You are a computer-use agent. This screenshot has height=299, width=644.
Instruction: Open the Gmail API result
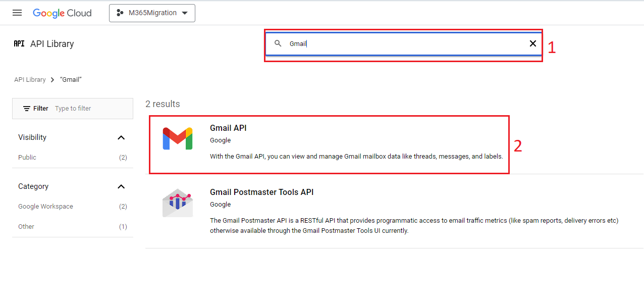329,144
